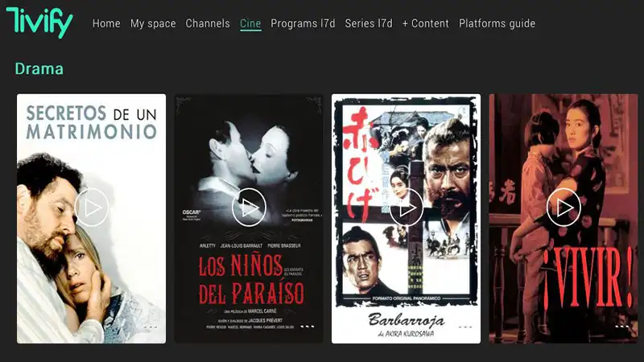
Task: Open three-dots menu on Los Niños del Paraíso
Action: click(x=307, y=327)
